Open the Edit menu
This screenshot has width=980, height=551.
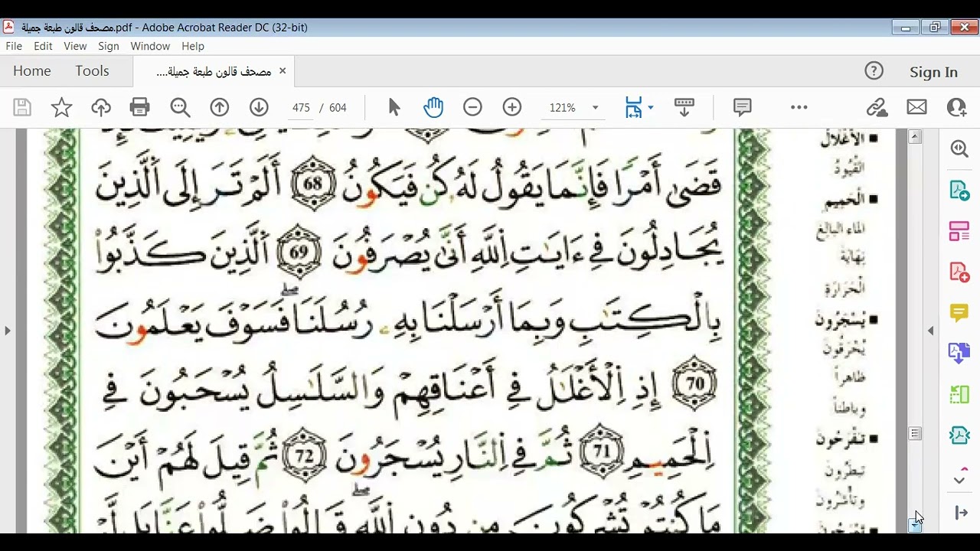(43, 46)
